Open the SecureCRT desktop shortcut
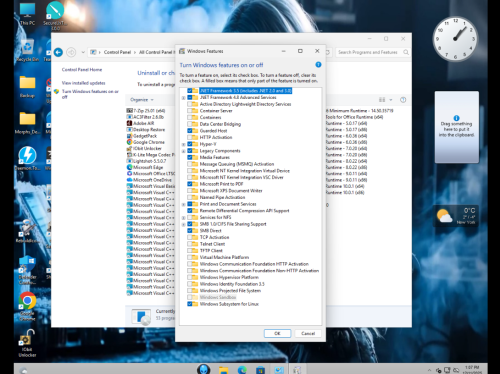 pyautogui.click(x=55, y=16)
